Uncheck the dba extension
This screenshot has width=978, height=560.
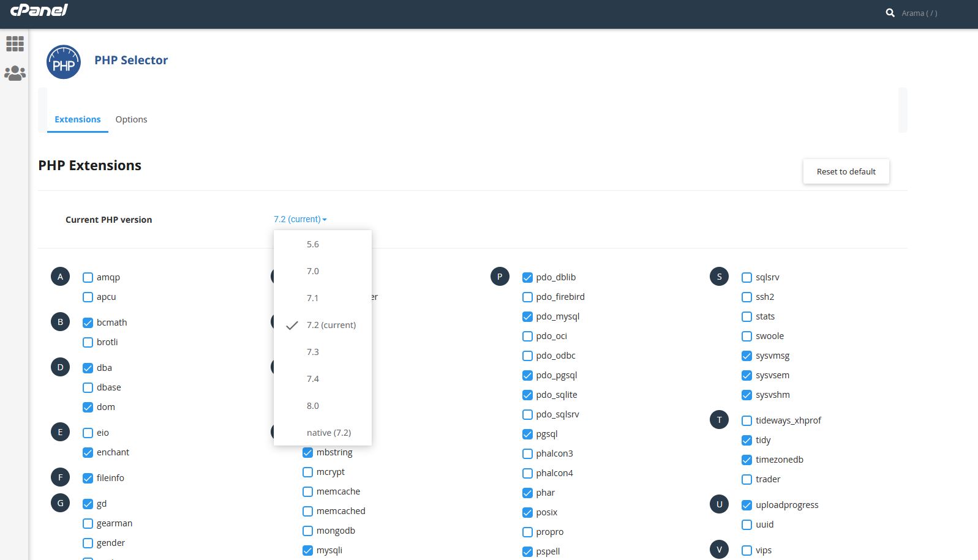point(88,368)
